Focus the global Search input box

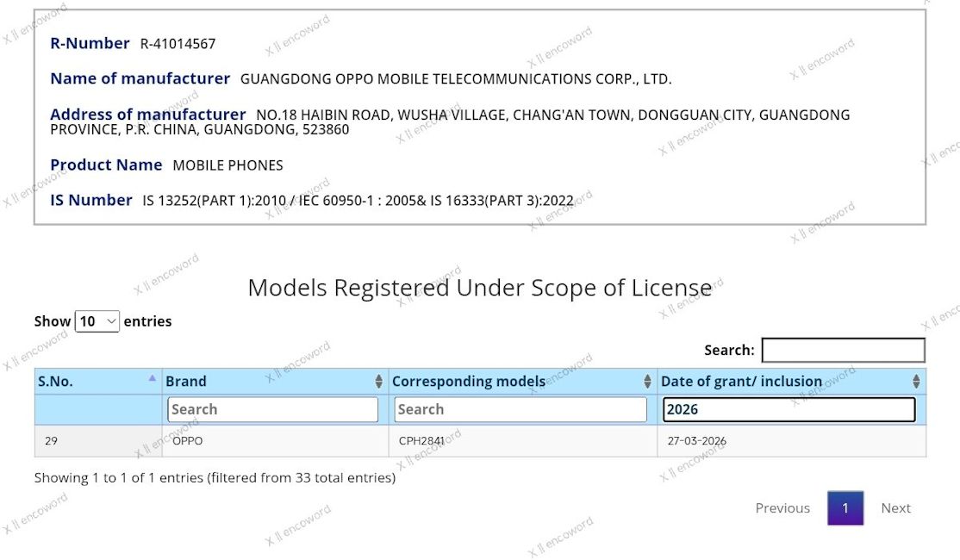coord(844,350)
